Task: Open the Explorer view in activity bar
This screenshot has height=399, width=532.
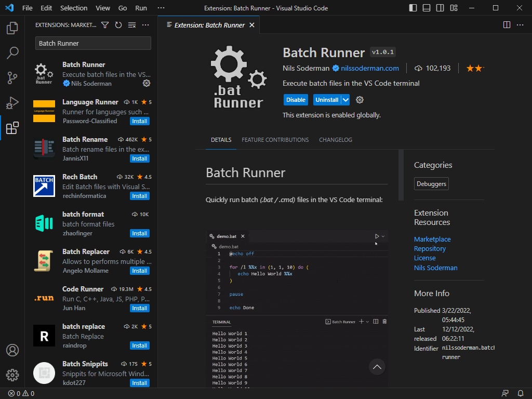Action: (x=12, y=28)
